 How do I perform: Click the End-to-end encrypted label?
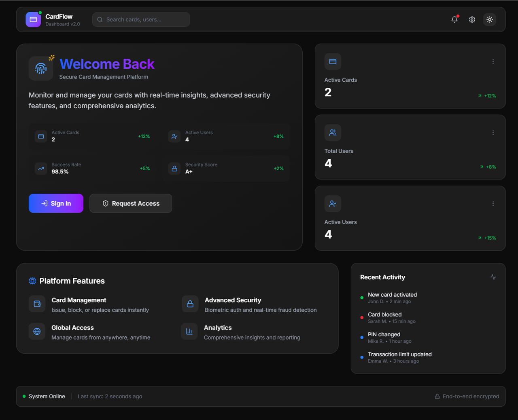471,397
